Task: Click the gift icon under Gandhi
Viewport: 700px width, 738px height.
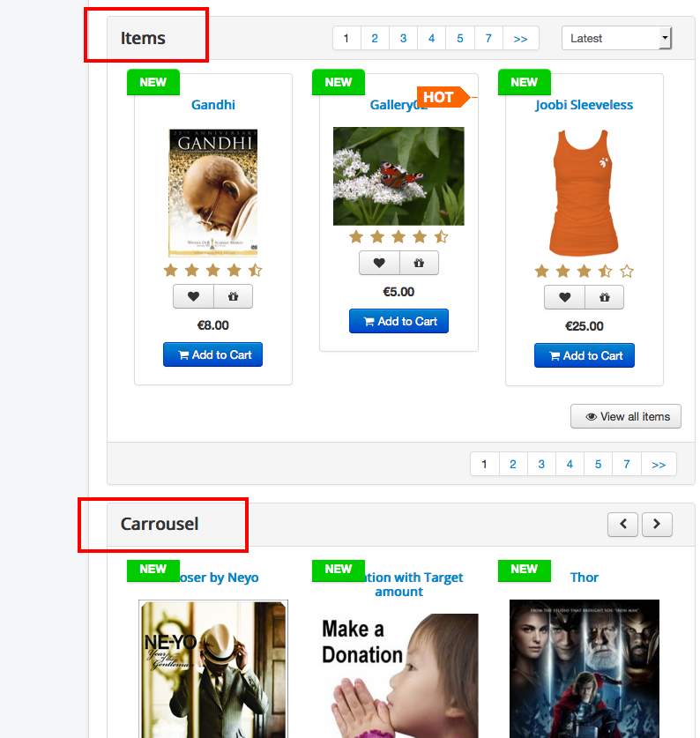Action: [233, 297]
